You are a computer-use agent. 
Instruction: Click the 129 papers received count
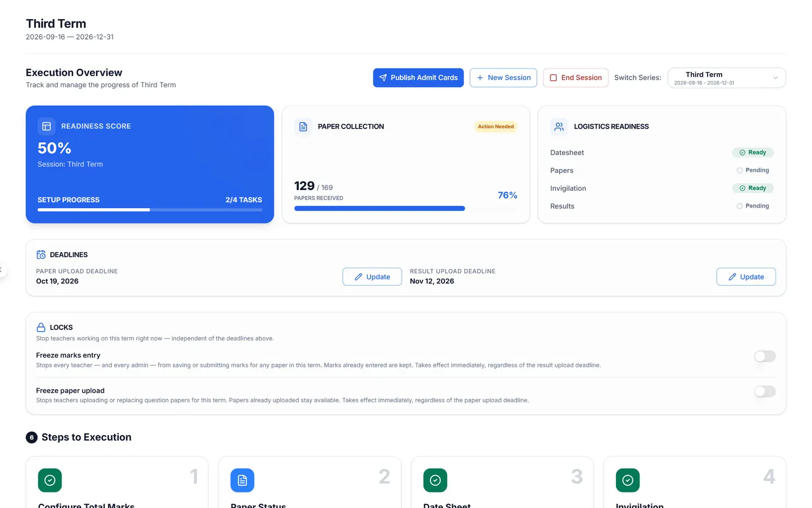304,186
